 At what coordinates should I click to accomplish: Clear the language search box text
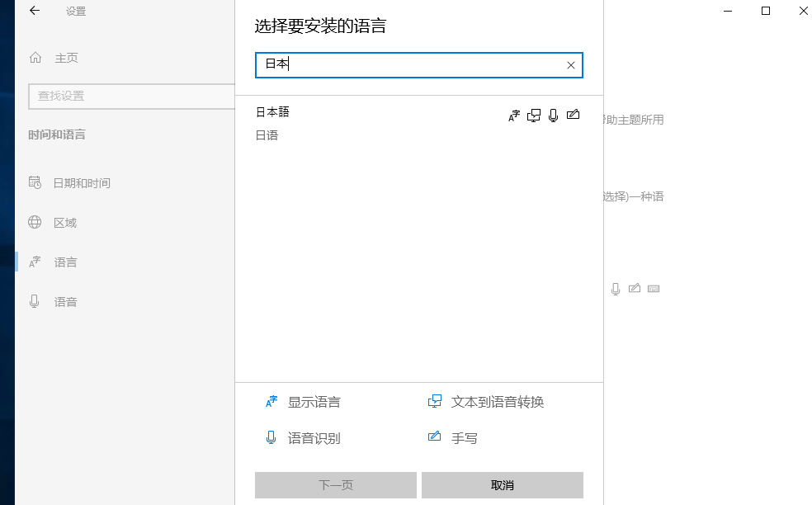pos(570,65)
